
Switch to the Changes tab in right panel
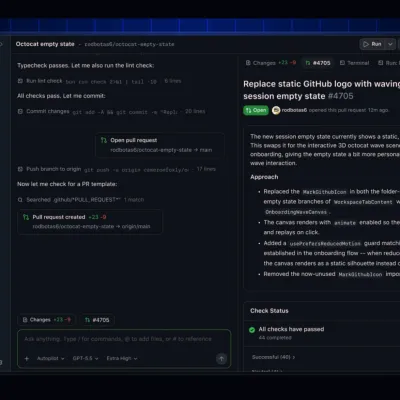coord(271,63)
